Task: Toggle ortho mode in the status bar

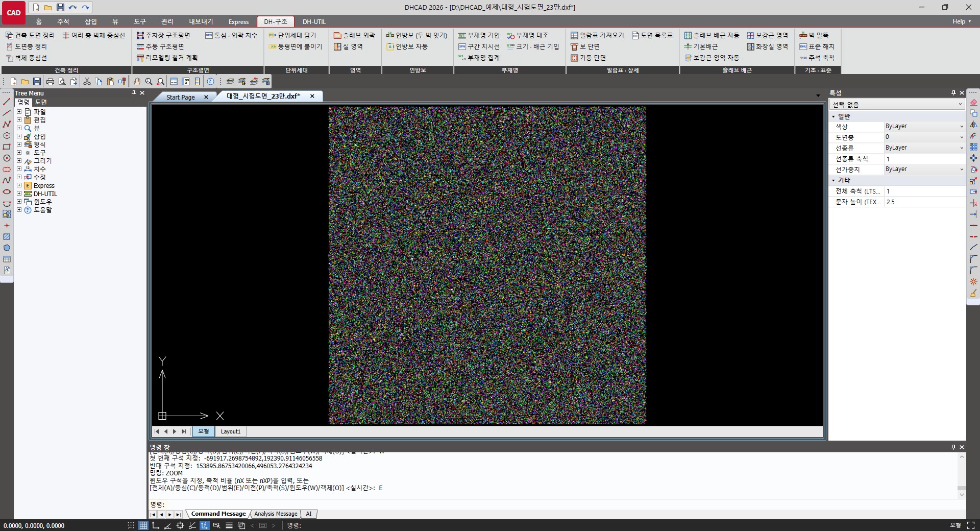Action: coord(156,525)
